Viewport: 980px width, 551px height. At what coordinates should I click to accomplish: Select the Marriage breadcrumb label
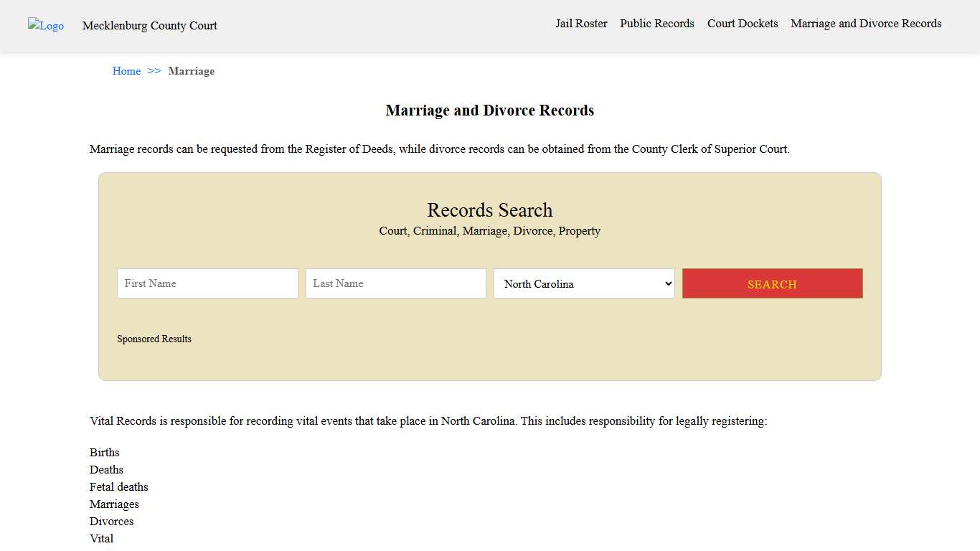191,71
